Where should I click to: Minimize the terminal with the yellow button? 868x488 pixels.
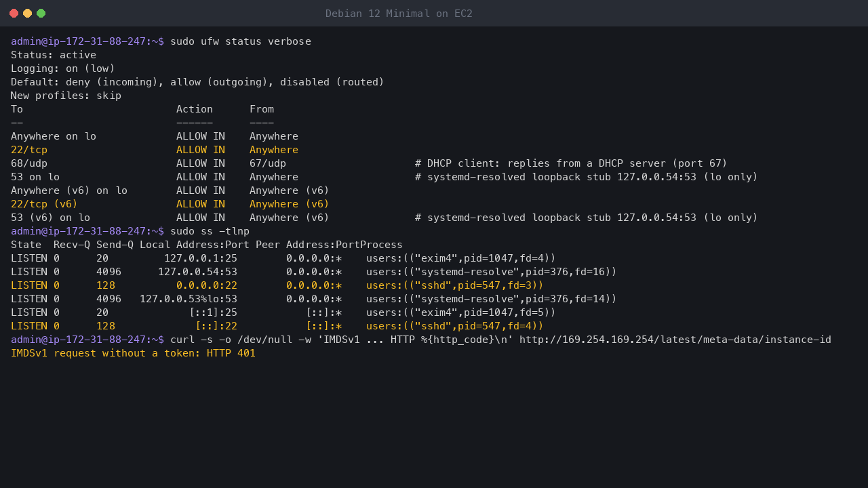coord(28,14)
